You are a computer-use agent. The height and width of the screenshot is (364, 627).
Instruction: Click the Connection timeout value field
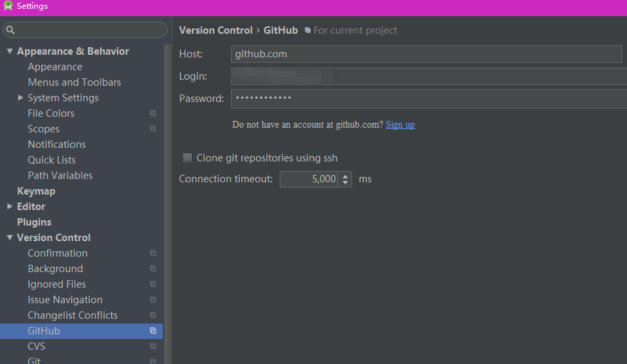tap(309, 179)
